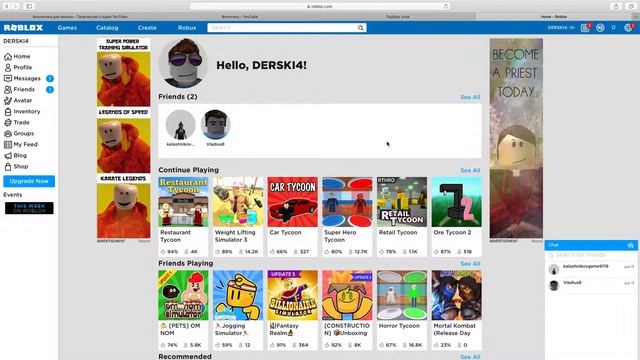
Task: Open the Robux menu item
Action: 187,28
